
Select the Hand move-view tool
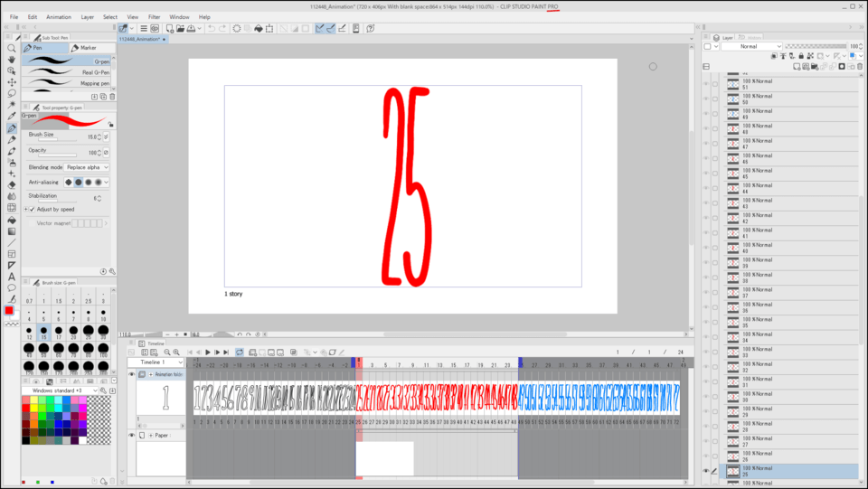pos(11,59)
